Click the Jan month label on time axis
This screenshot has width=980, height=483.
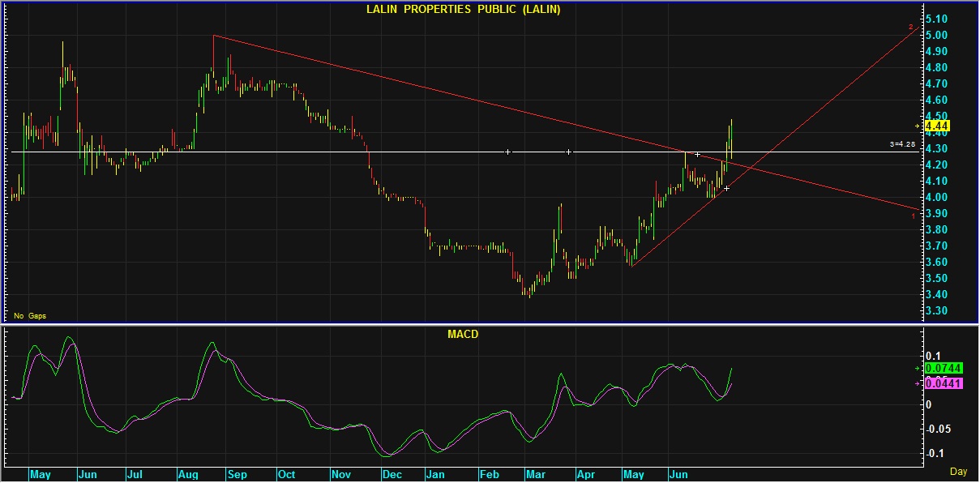(x=434, y=475)
